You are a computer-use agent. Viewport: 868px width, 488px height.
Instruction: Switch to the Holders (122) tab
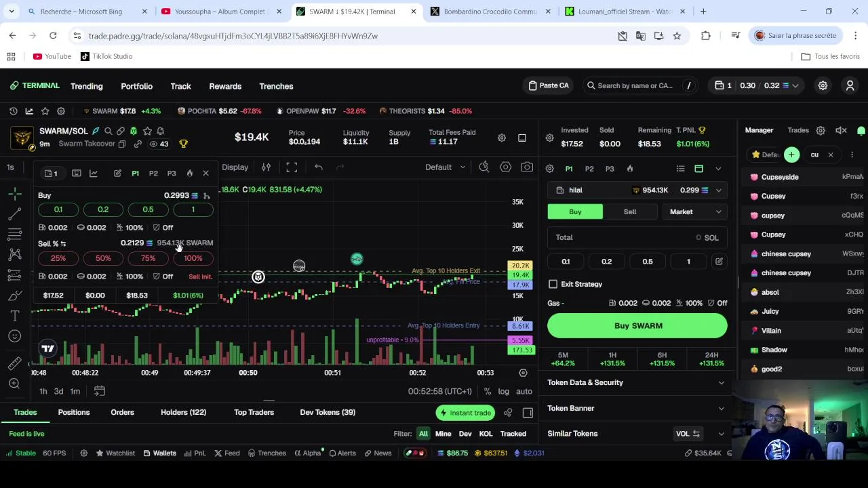183,412
